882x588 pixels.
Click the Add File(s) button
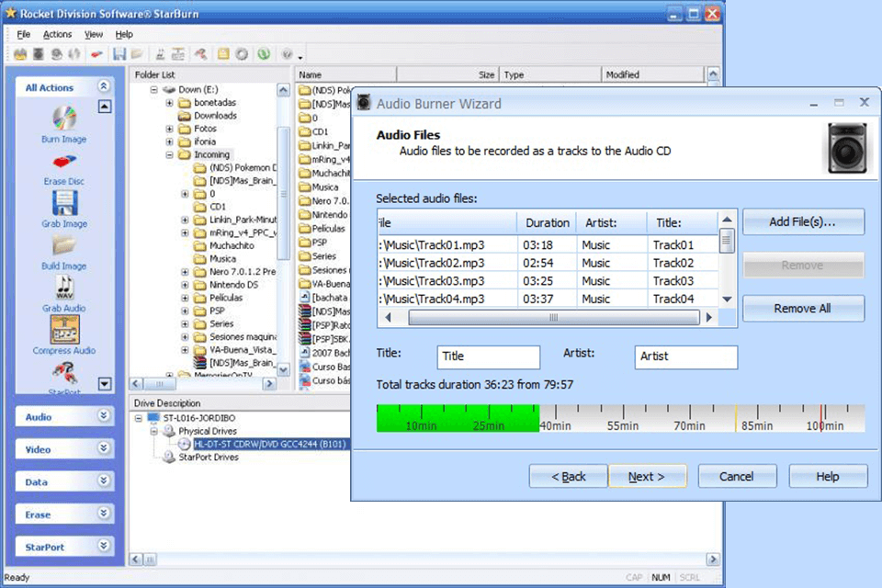pos(802,221)
